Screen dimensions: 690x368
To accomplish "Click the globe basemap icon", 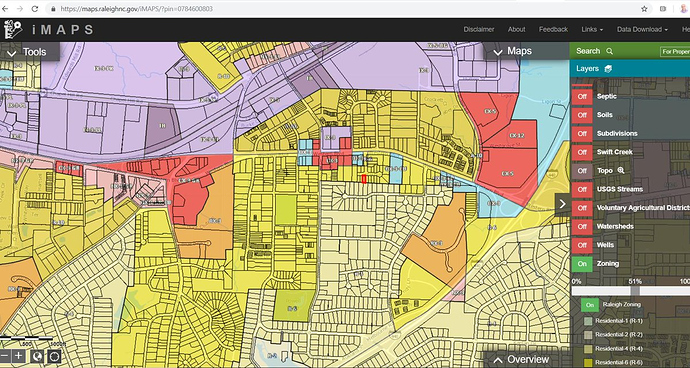I will click(x=37, y=356).
